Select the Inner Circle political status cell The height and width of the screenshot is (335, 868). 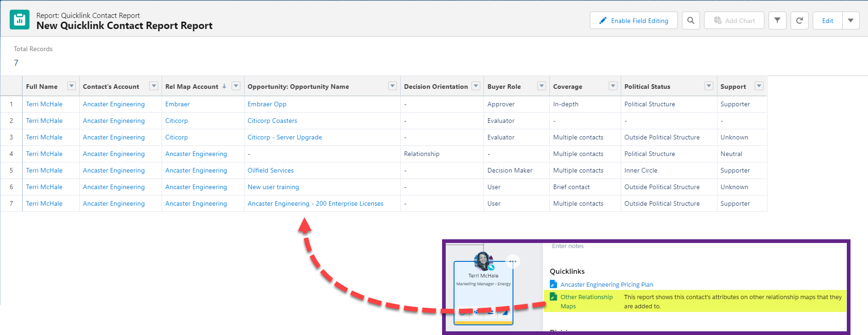669,170
